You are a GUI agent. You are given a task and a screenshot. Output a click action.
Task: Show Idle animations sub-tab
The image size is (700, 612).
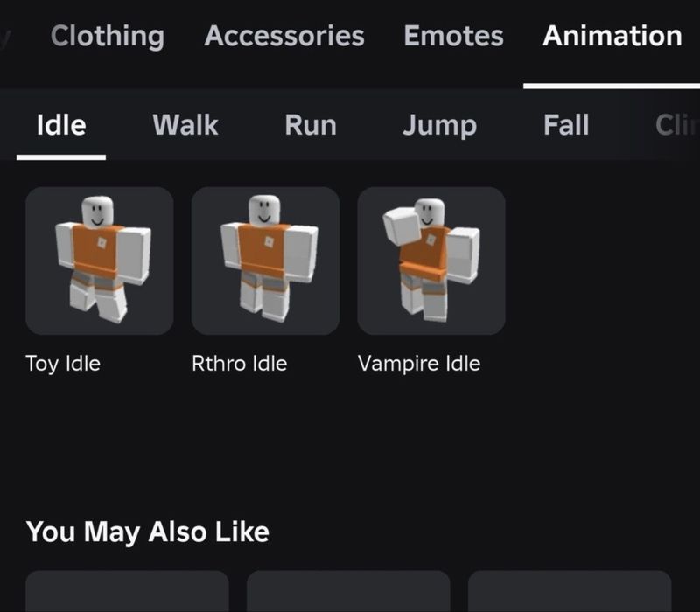pyautogui.click(x=61, y=125)
